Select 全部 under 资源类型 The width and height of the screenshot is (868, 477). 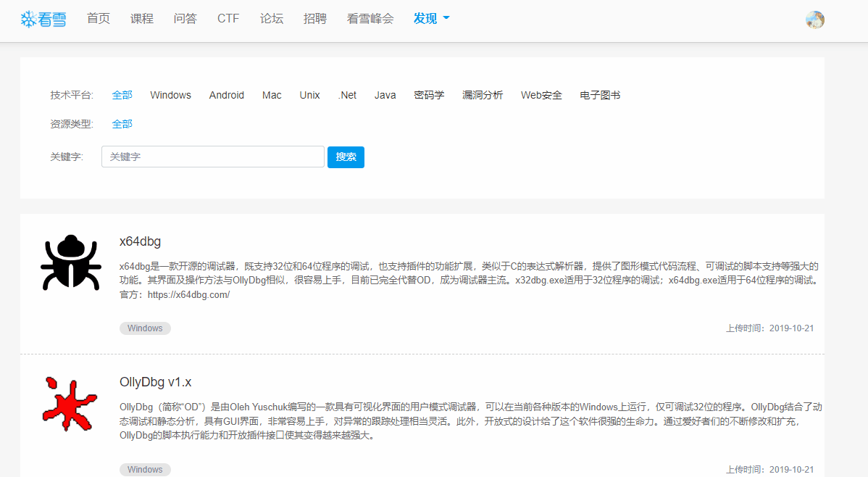122,123
